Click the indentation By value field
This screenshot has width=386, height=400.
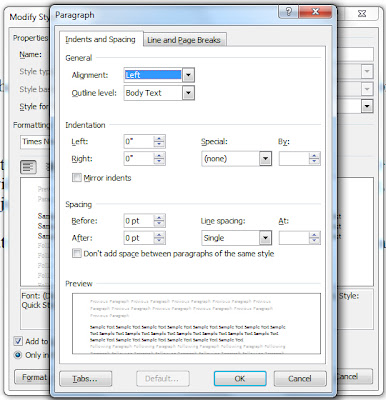[x=294, y=159]
